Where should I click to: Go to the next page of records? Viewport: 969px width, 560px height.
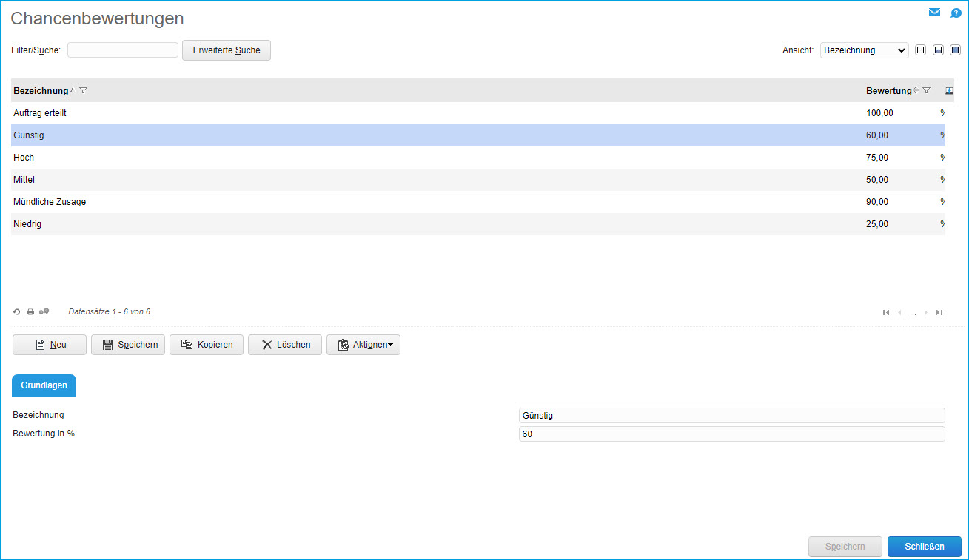[x=926, y=313]
